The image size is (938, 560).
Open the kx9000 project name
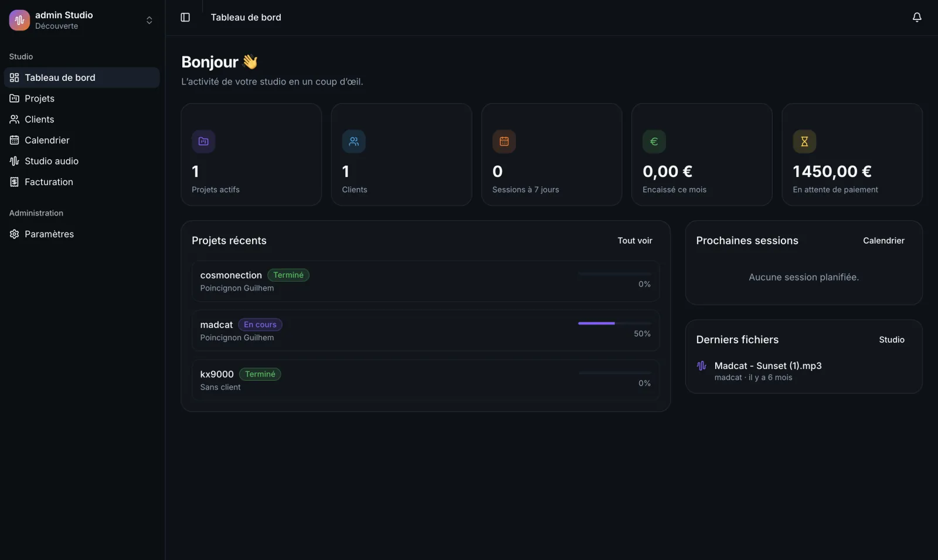217,374
